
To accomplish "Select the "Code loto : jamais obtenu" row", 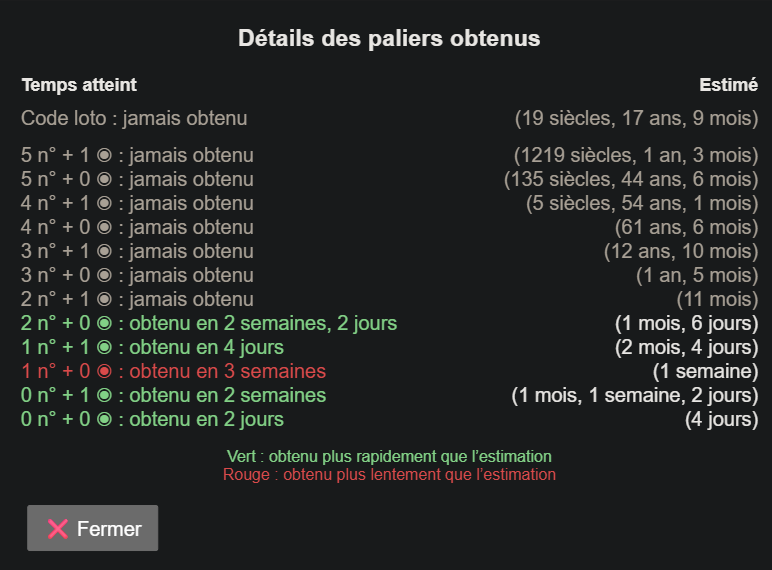I will [134, 118].
